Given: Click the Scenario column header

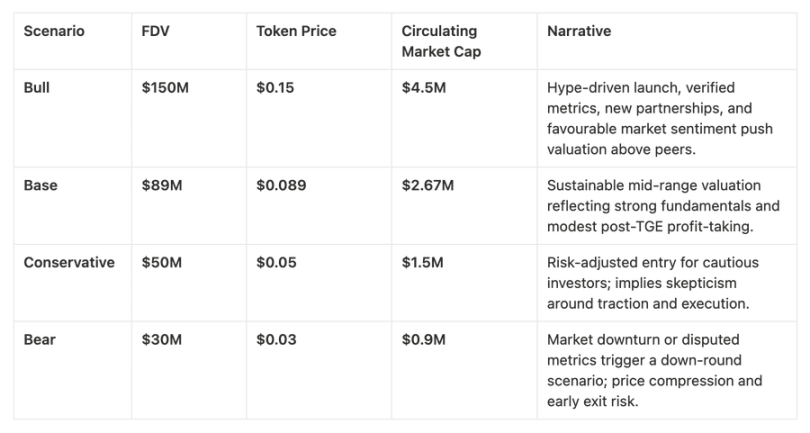Looking at the screenshot, I should [53, 32].
